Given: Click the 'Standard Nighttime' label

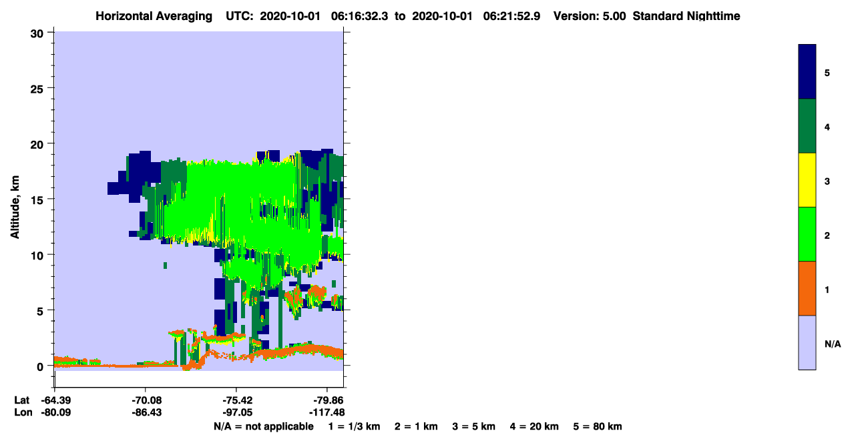Looking at the screenshot, I should [x=686, y=16].
